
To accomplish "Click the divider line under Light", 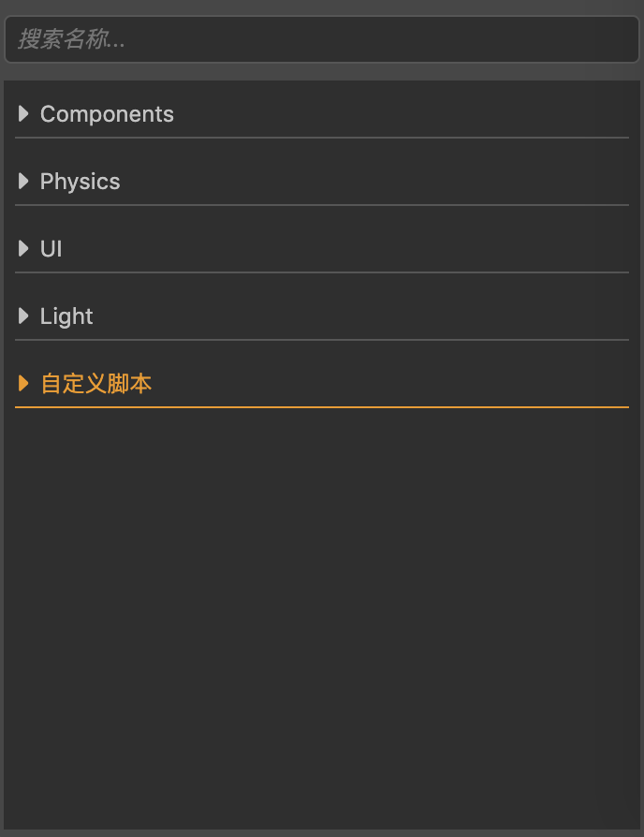I will click(322, 340).
